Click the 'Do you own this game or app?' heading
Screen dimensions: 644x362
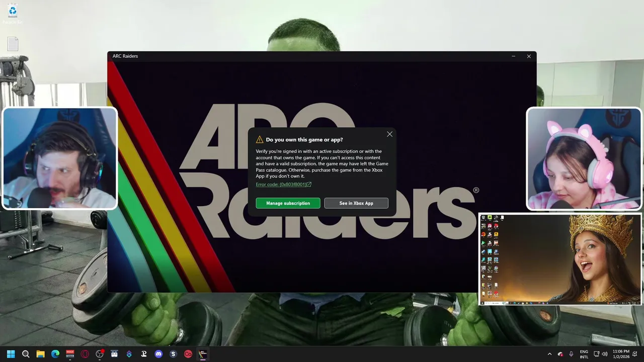click(x=304, y=140)
